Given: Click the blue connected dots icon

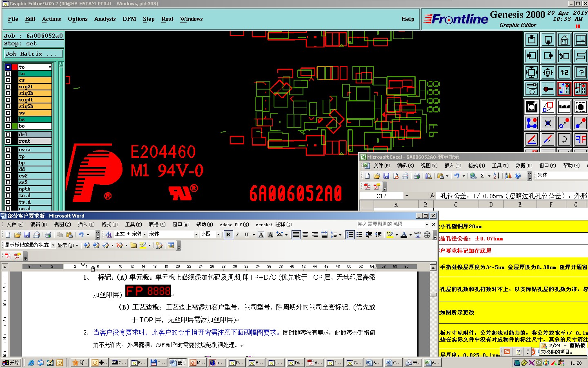Looking at the screenshot, I should click(531, 123).
